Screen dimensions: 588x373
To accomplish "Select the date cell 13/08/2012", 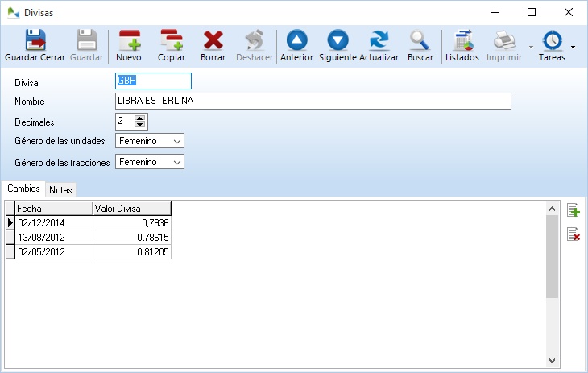I will (54, 238).
